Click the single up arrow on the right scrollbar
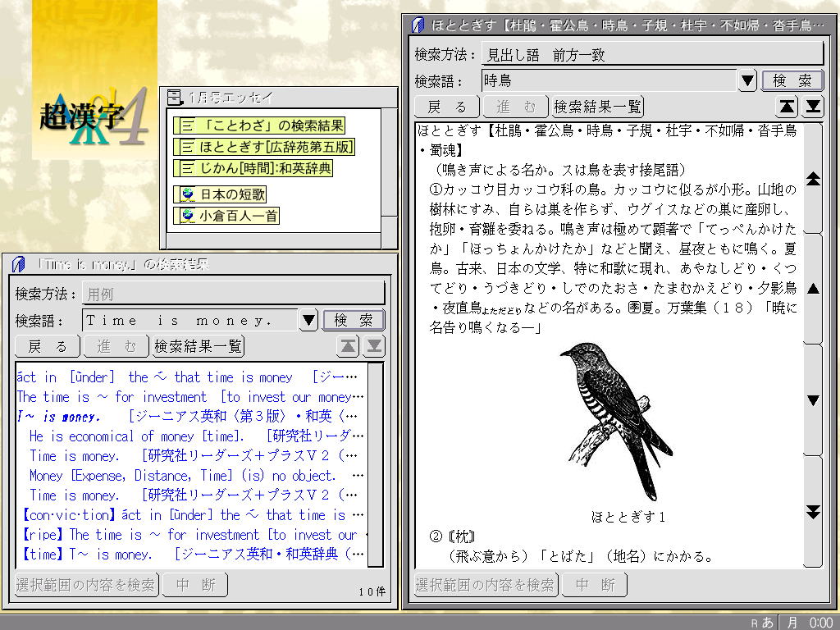This screenshot has height=630, width=840. tap(813, 289)
